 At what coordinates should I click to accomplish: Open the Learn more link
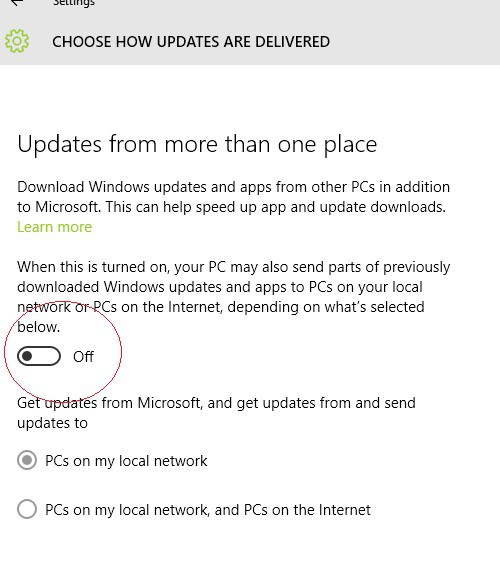54,227
